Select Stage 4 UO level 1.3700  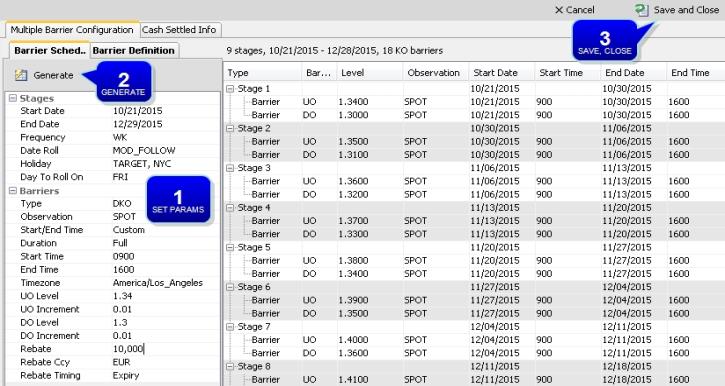click(353, 221)
